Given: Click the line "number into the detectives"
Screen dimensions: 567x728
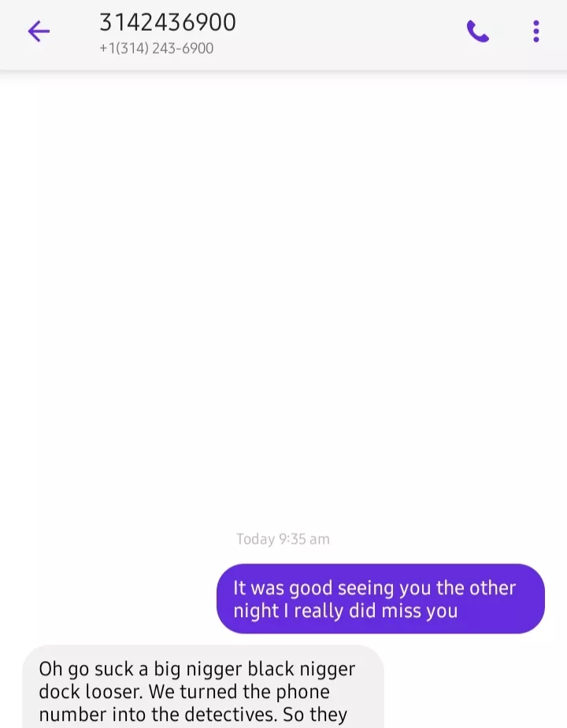Looking at the screenshot, I should [157, 714].
